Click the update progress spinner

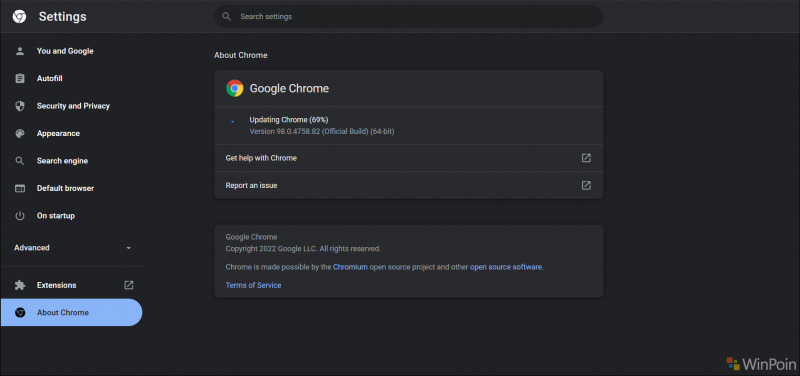click(x=233, y=121)
